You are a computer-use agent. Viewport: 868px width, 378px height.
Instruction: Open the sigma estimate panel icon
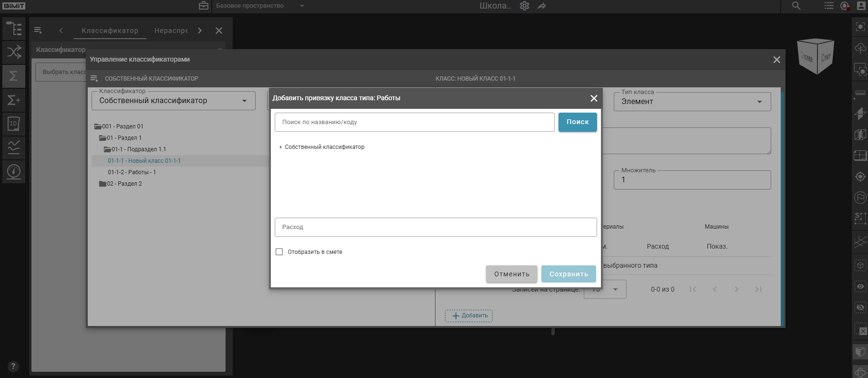tap(14, 76)
